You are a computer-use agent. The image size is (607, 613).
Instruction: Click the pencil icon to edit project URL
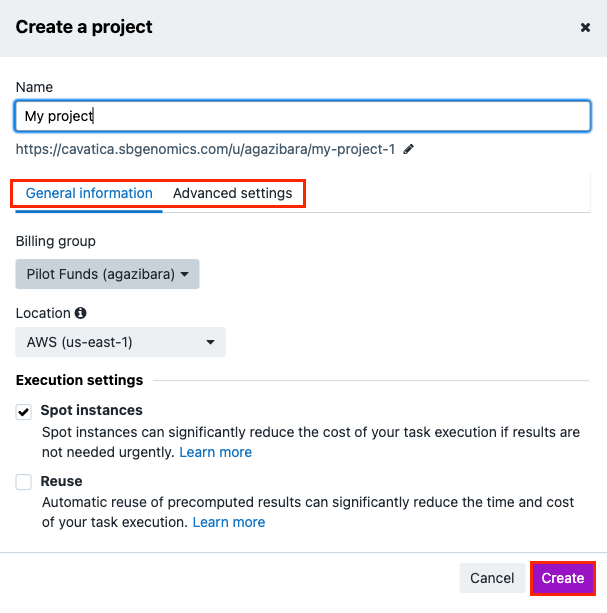[x=409, y=149]
